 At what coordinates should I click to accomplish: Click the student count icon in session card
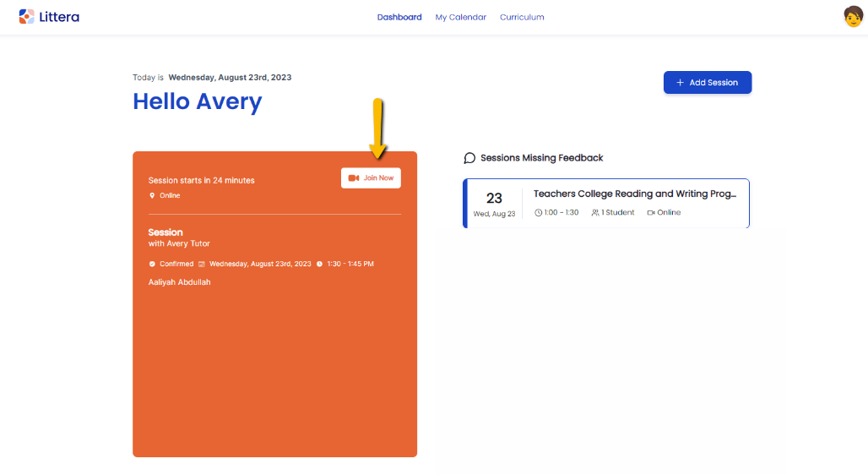(595, 213)
